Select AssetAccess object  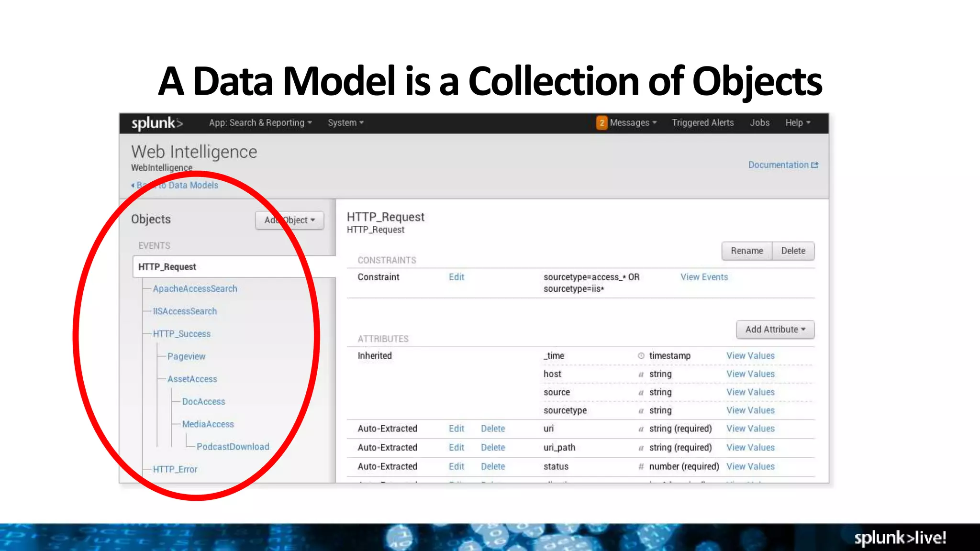pyautogui.click(x=192, y=379)
